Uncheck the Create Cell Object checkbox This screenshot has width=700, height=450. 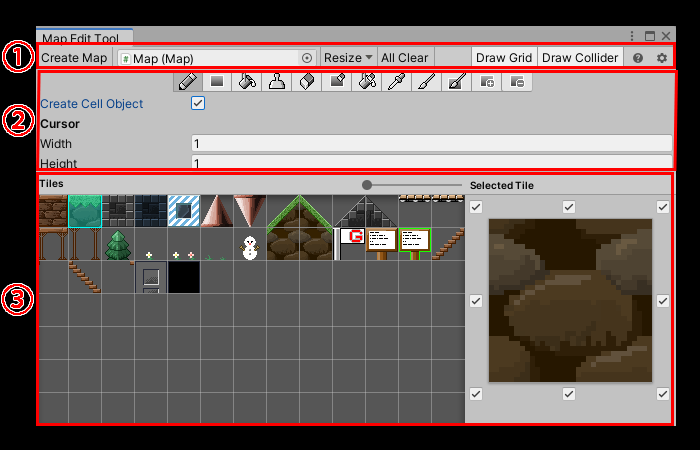198,103
